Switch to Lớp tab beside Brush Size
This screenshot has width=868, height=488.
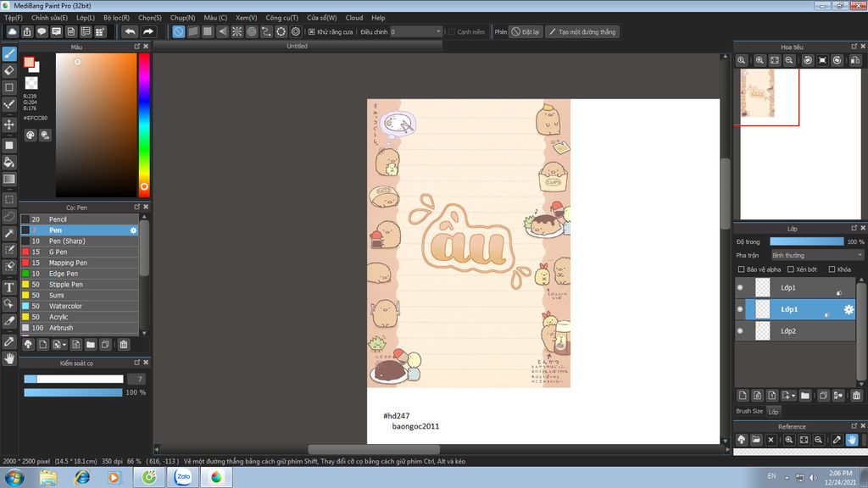pyautogui.click(x=773, y=412)
